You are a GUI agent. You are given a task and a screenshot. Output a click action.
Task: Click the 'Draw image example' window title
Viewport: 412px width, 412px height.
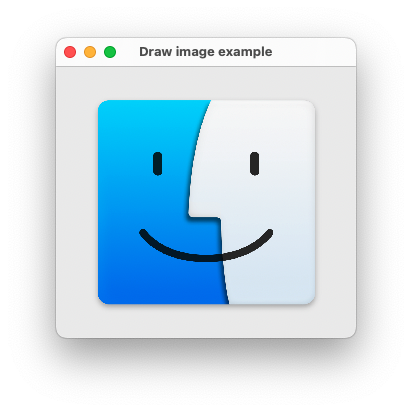[x=206, y=52]
